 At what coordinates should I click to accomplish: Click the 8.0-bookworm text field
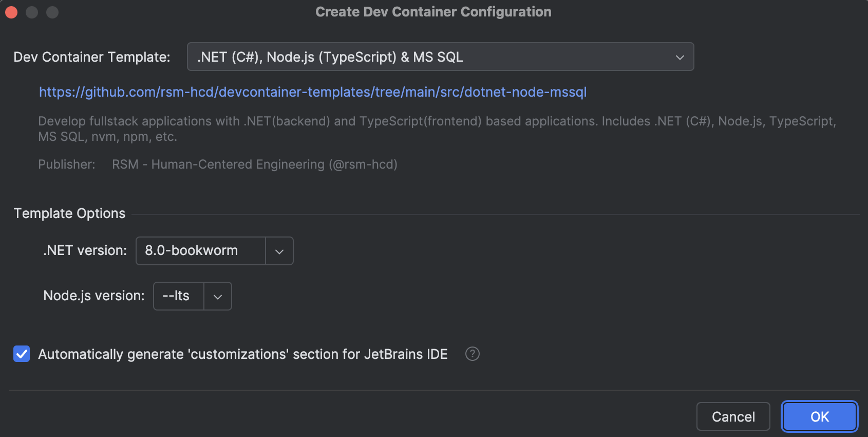coord(200,251)
